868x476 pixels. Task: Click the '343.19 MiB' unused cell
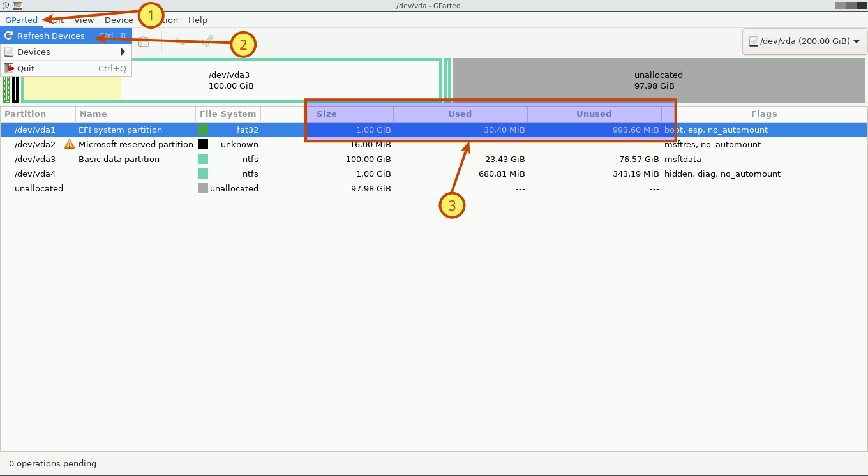(636, 174)
